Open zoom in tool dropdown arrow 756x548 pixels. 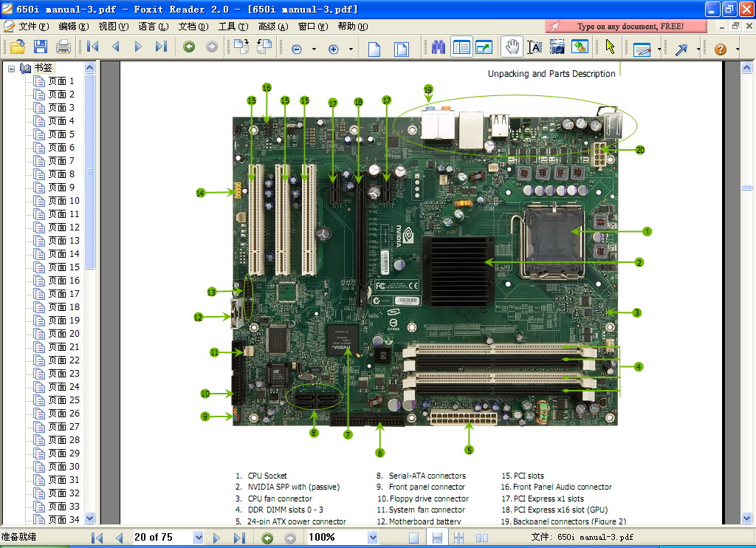(x=351, y=49)
